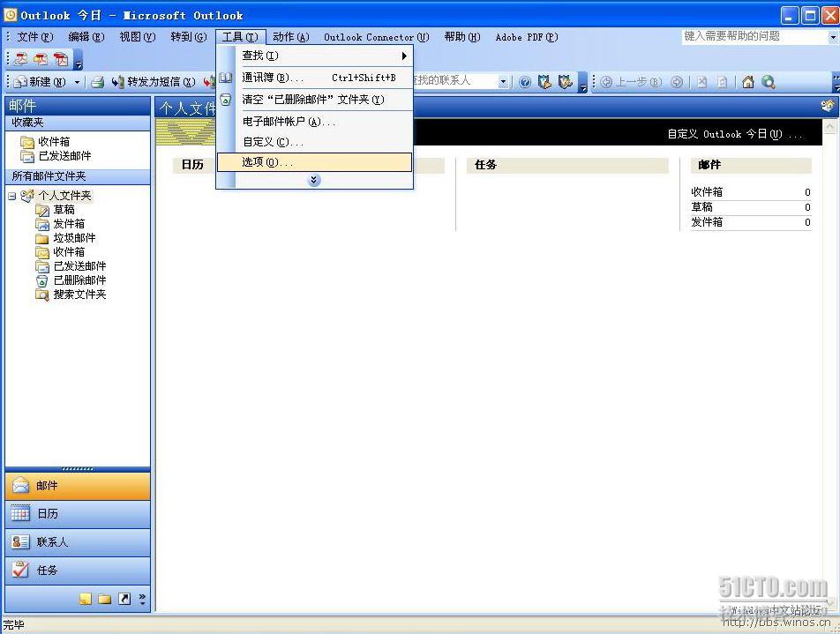The width and height of the screenshot is (840, 634).
Task: Click the 新建 (New) mail icon
Action: (20, 82)
